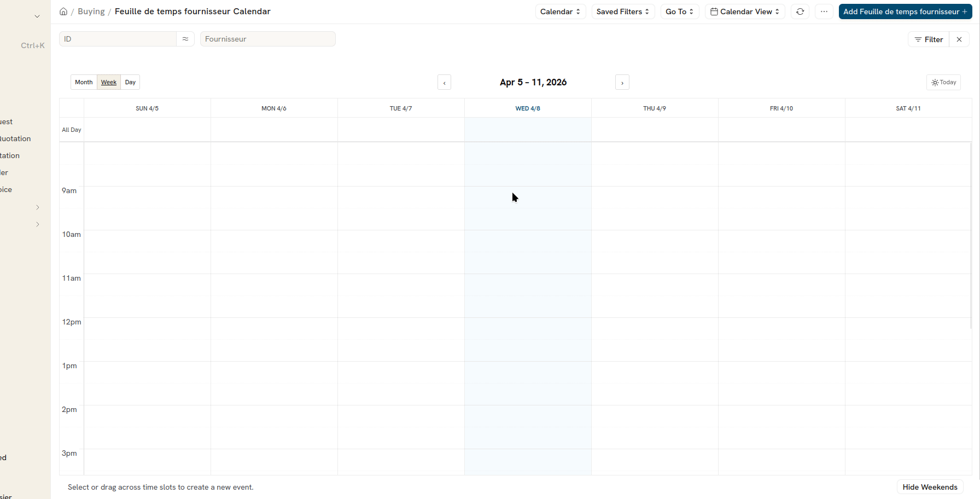Click the Buying breadcrumb link
The height and width of the screenshot is (499, 980).
91,11
